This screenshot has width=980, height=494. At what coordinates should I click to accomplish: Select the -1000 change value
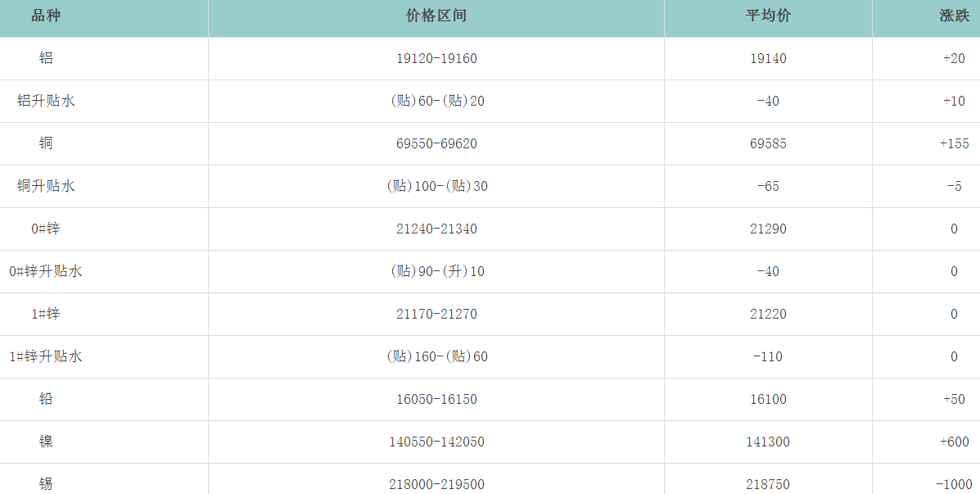point(952,484)
